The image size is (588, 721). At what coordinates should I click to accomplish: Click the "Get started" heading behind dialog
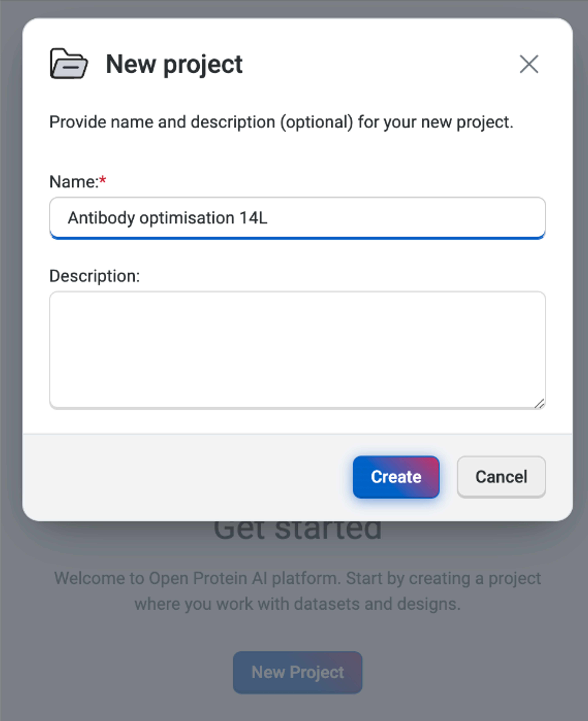(x=297, y=530)
